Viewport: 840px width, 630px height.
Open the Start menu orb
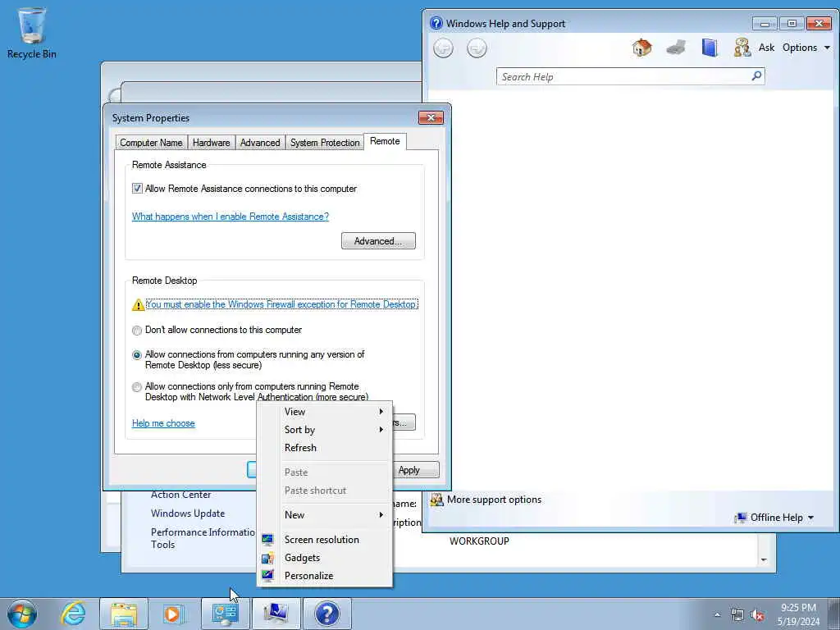22,614
